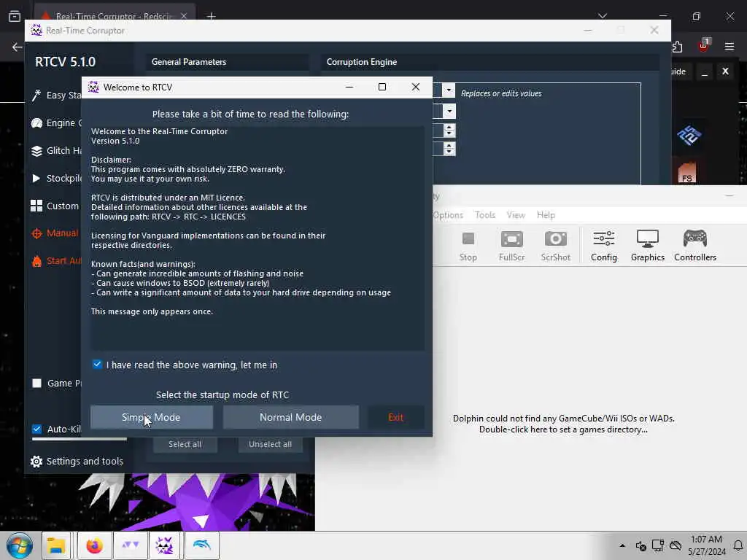Open browser hamburger menu
Viewport: 747px width, 560px height.
coord(729,46)
